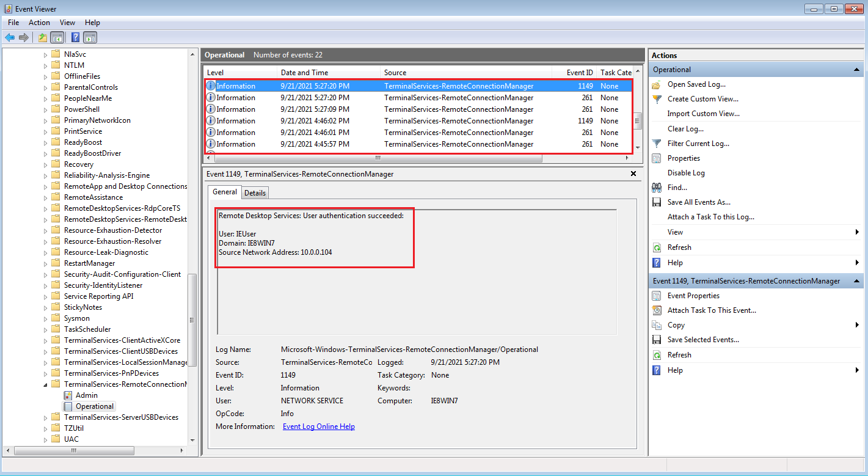868x476 pixels.
Task: Click Help icon under Event 1149 section
Action: [x=657, y=370]
